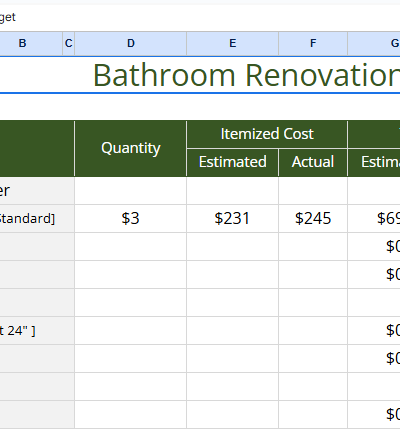Select the $245 actual cost cell
This screenshot has width=400, height=429.
[x=313, y=218]
